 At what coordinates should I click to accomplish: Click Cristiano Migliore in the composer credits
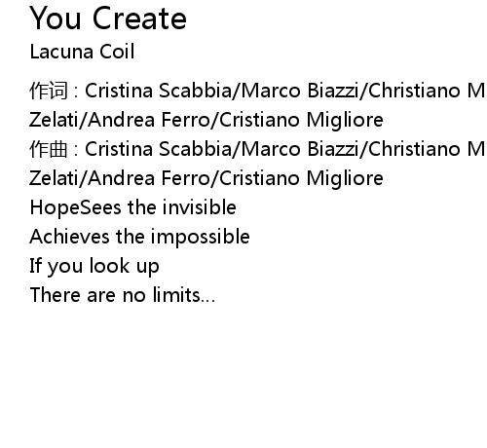click(301, 178)
